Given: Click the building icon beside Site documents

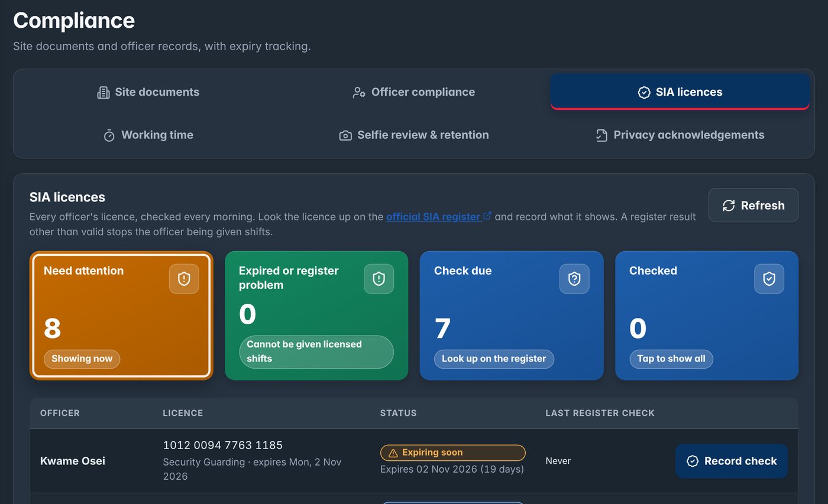Looking at the screenshot, I should (103, 92).
